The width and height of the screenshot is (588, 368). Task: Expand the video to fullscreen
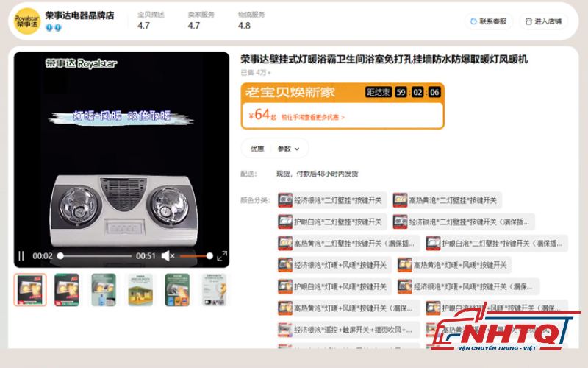(222, 255)
